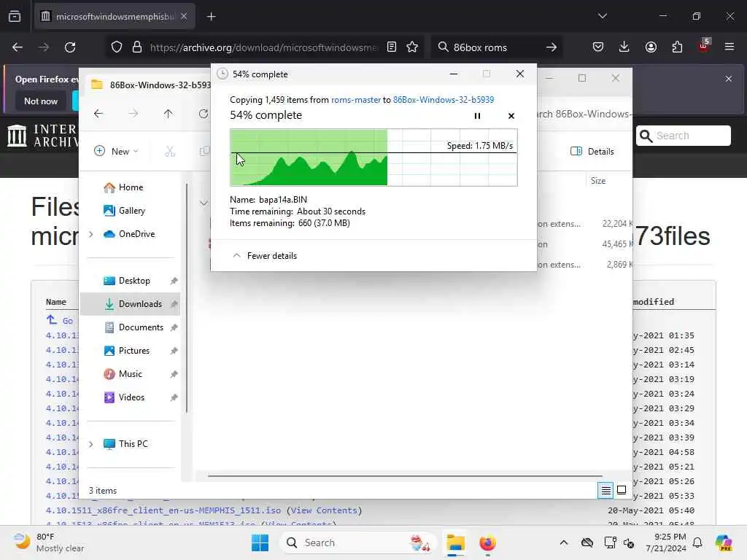Refresh the File Explorer folder view
747x560 pixels.
[204, 113]
